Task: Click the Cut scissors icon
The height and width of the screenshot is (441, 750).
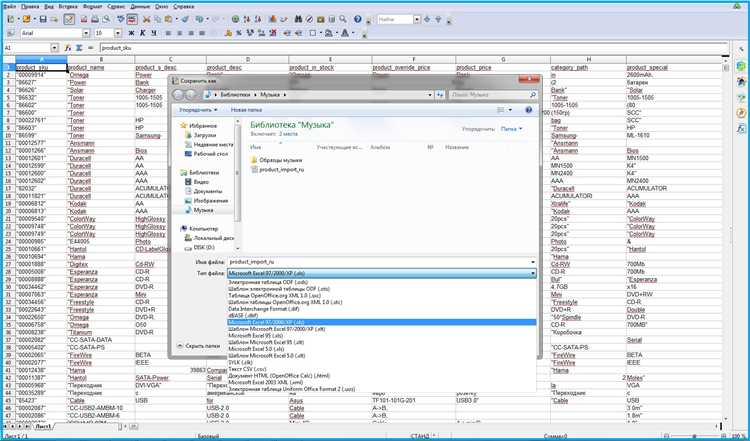Action: (146, 19)
